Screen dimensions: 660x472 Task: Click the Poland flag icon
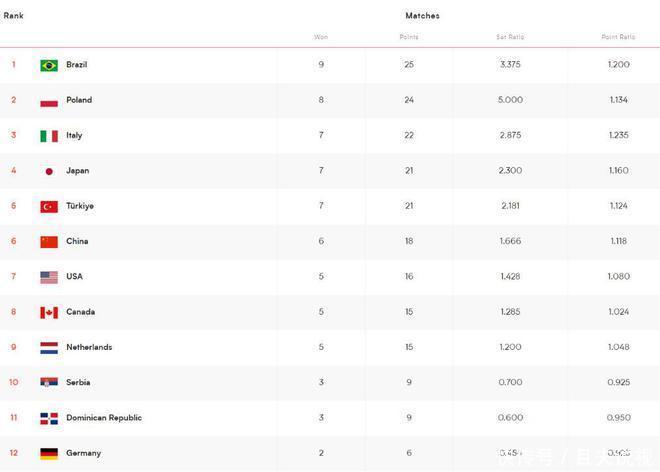click(49, 101)
